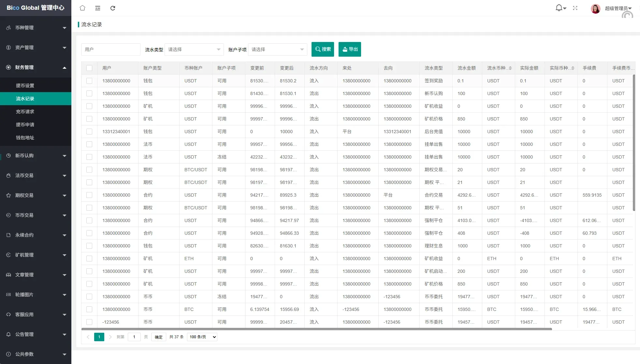Sort by 实际币种 column sort arrows
Image resolution: width=640 pixels, height=364 pixels.
tap(573, 68)
